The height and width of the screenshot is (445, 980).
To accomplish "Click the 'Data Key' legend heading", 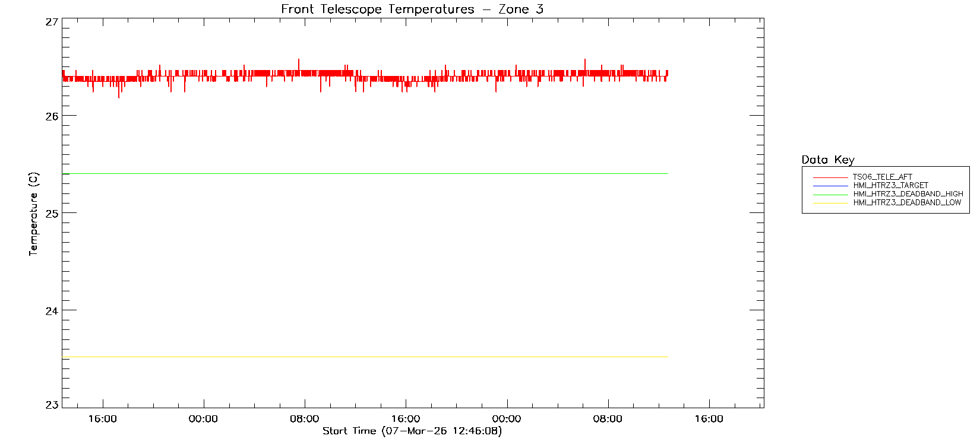I will (827, 160).
